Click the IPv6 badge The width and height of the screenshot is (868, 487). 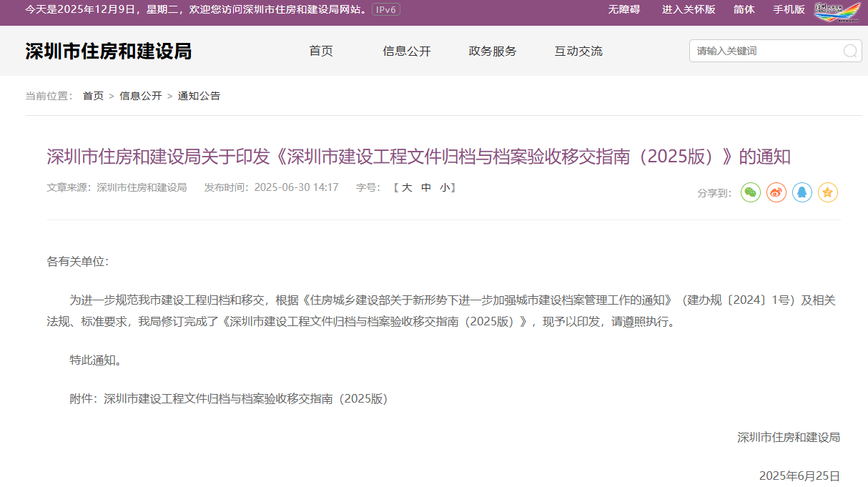point(385,9)
